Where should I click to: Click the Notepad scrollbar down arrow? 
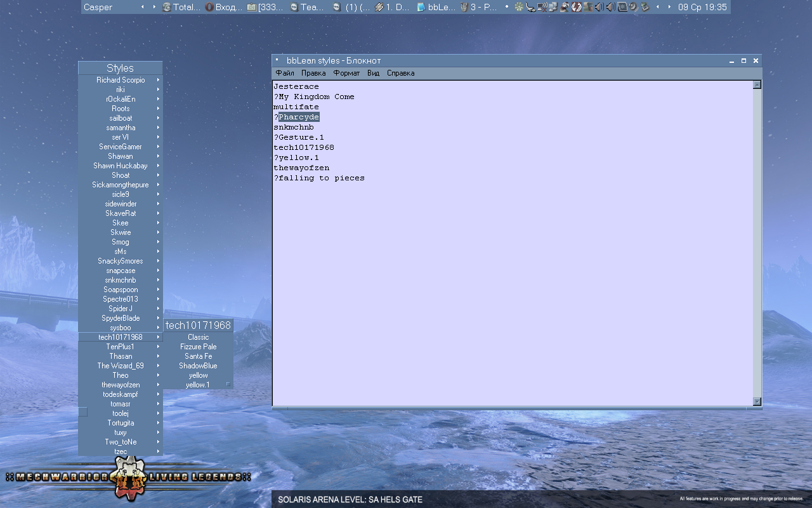756,401
